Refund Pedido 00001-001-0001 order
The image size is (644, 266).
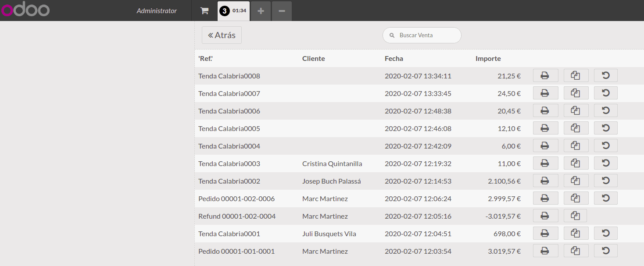point(605,251)
